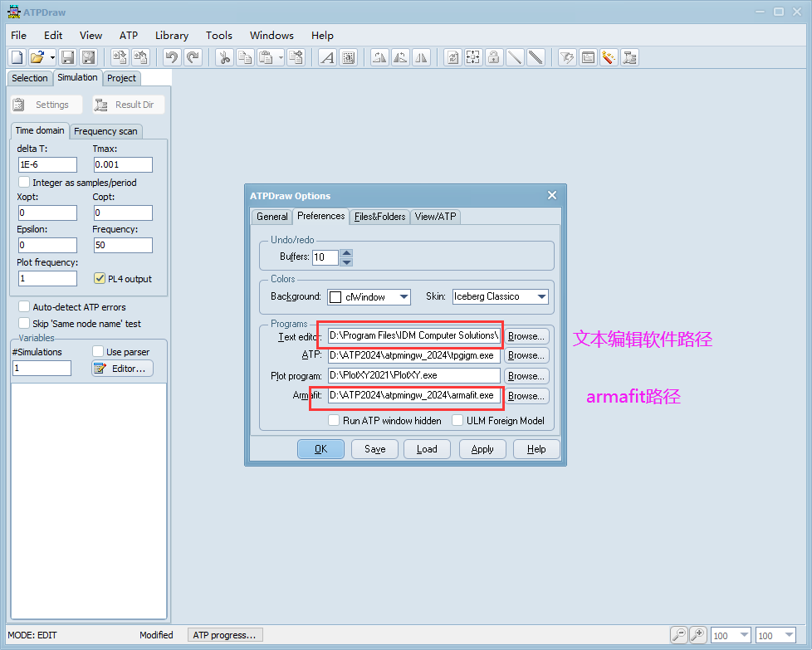Select the text tool 'A' icon
This screenshot has width=812, height=650.
tap(327, 57)
